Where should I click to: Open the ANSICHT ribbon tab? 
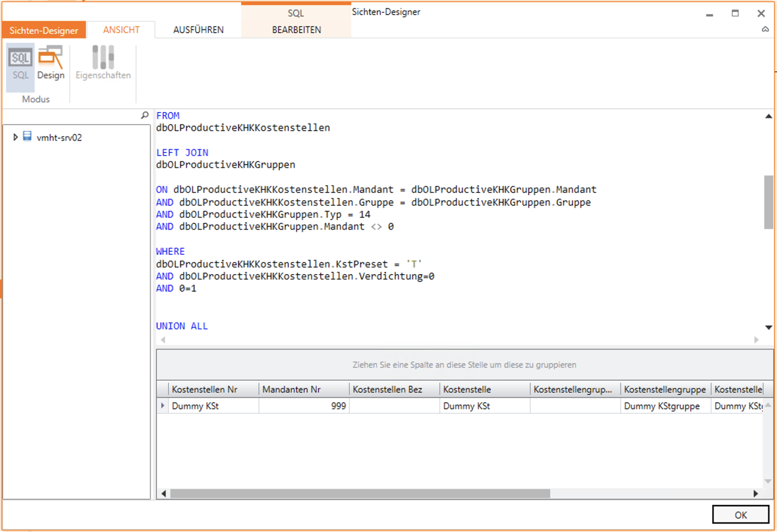tap(121, 30)
